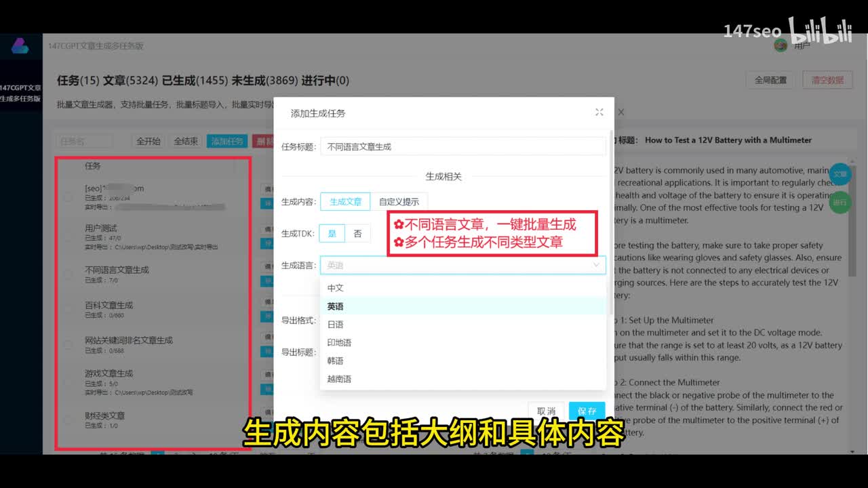Set 生成TDK to 否
Viewport: 868px width, 488px height.
(357, 233)
